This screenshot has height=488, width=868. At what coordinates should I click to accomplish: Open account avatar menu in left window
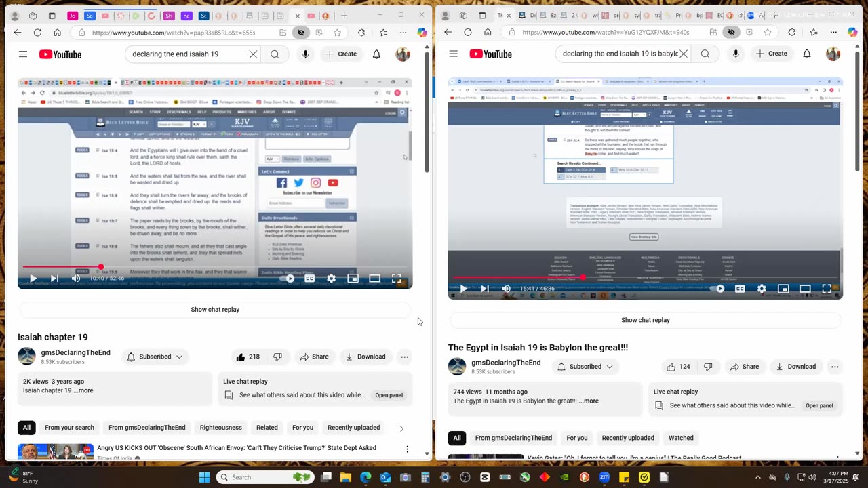click(x=403, y=54)
